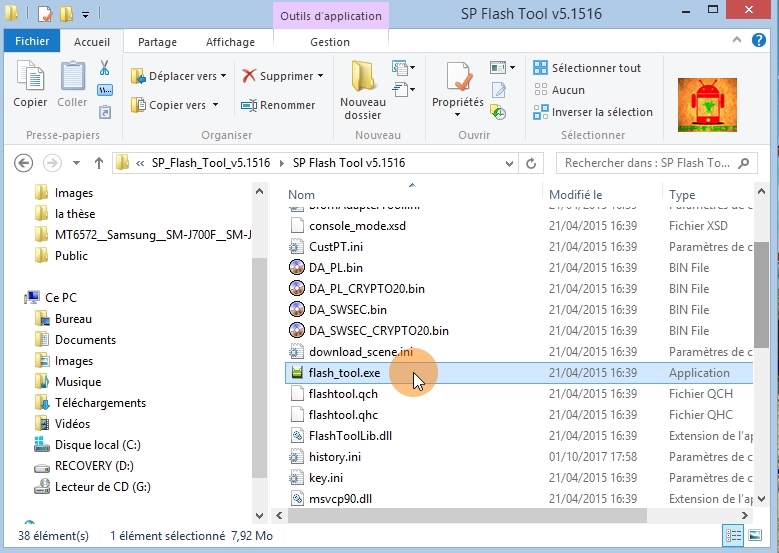779x553 pixels.
Task: Switch to large icons view in status bar
Action: pos(755,536)
